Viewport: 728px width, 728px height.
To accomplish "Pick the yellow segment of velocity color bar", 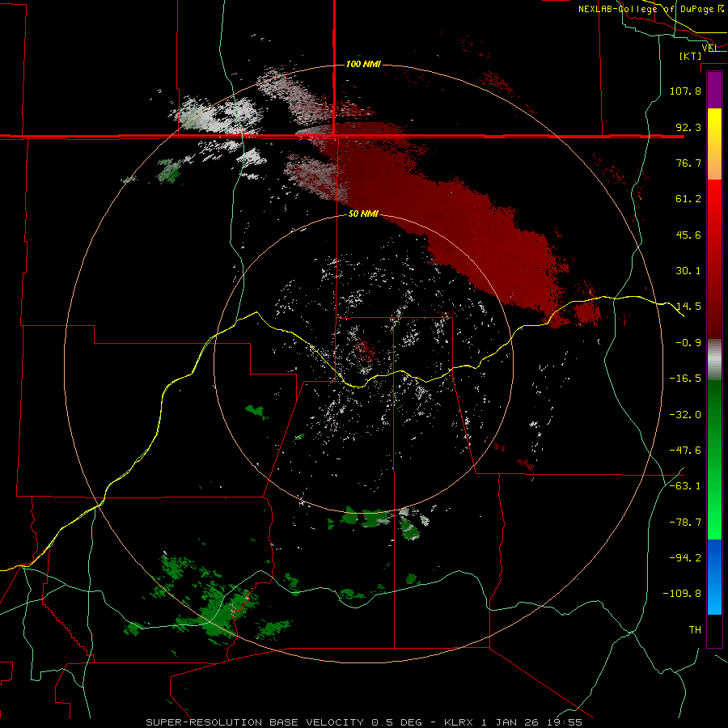I will coord(714,144).
